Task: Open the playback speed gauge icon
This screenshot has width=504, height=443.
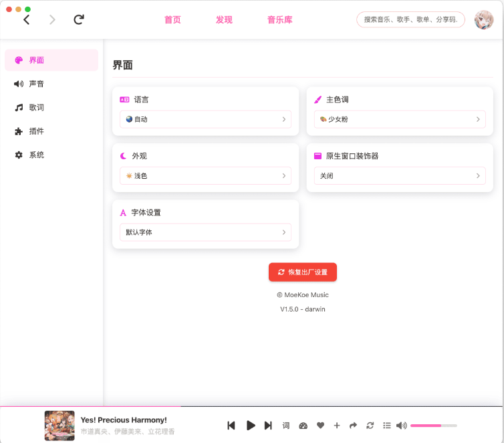Action: pos(303,426)
